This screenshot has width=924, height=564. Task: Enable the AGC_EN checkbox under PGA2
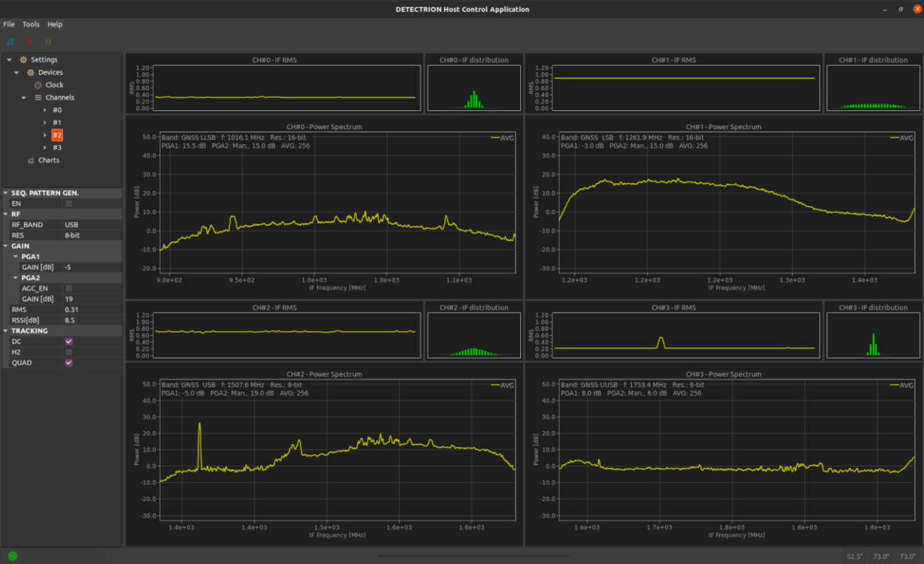[69, 288]
